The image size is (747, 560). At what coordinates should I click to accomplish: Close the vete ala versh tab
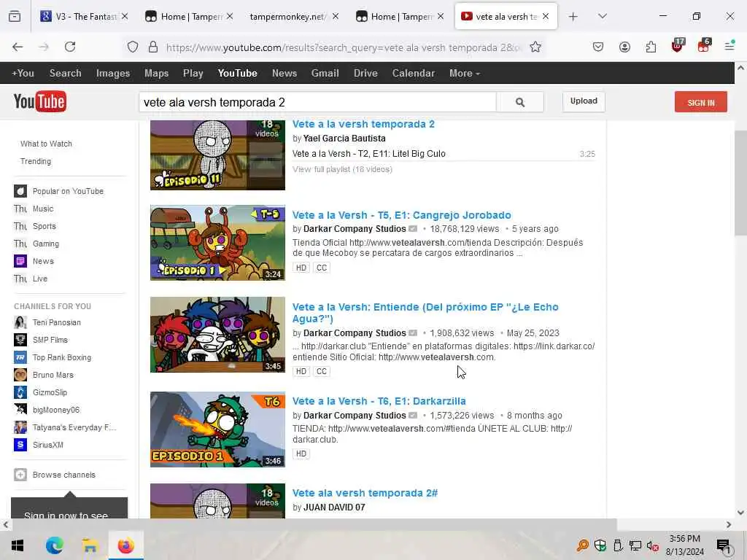(x=546, y=17)
